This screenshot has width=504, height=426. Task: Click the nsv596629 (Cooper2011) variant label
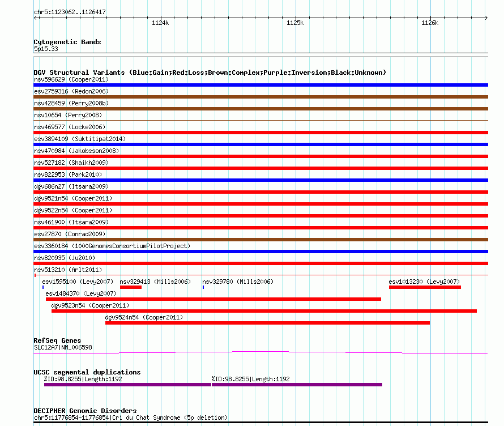[x=71, y=79]
